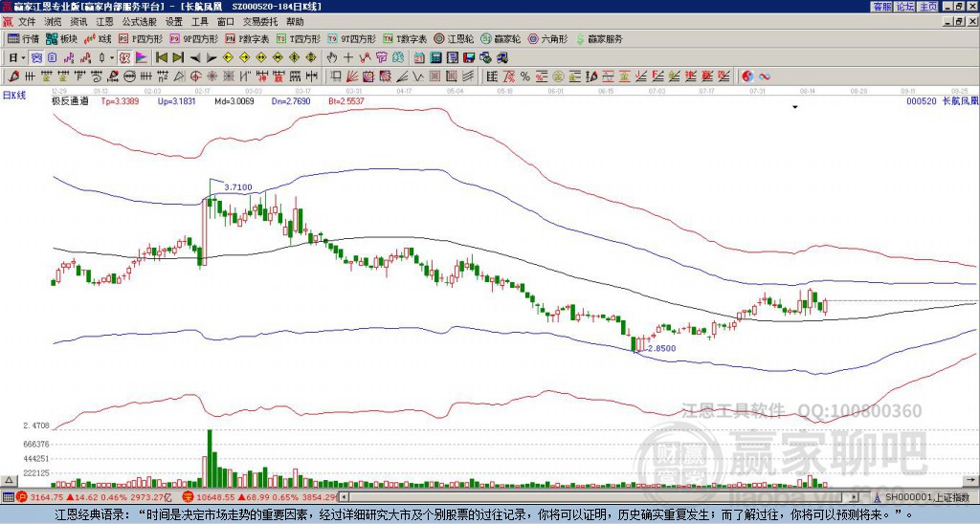Viewport: 980px width, 524px height.
Task: Open the 六角形 hexagon tool
Action: click(x=547, y=38)
